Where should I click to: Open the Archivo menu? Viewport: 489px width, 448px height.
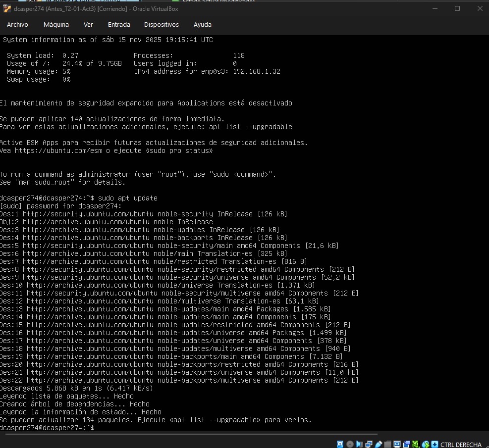[17, 24]
